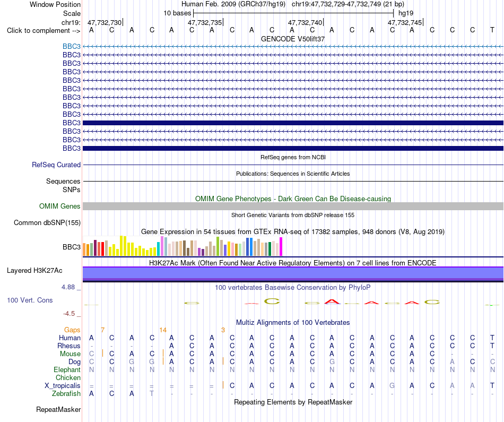
Task: Select the light blue BBC3 transcript label
Action: (72, 46)
